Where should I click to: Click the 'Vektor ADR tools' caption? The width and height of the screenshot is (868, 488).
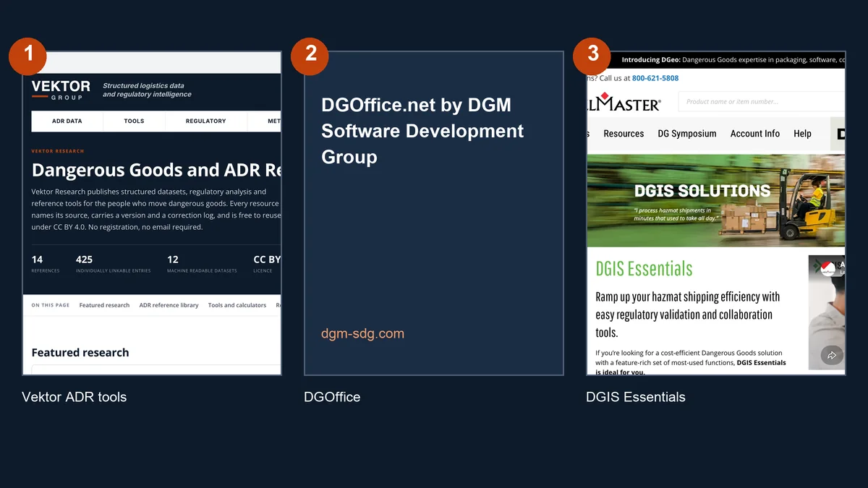[x=74, y=397]
